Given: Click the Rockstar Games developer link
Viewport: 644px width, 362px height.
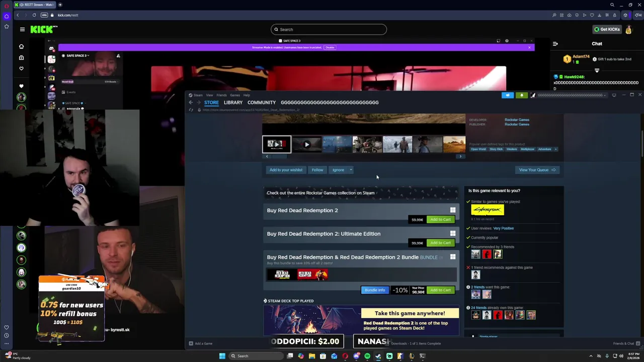Looking at the screenshot, I should (517, 120).
